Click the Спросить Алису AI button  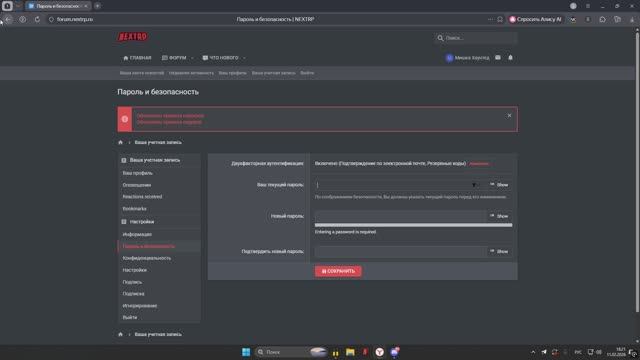(x=536, y=19)
